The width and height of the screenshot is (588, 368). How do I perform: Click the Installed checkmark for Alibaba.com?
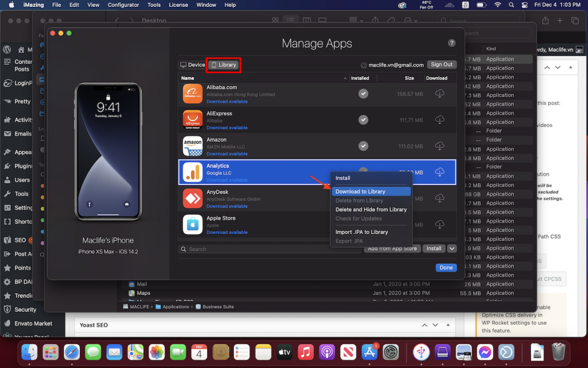pyautogui.click(x=363, y=93)
